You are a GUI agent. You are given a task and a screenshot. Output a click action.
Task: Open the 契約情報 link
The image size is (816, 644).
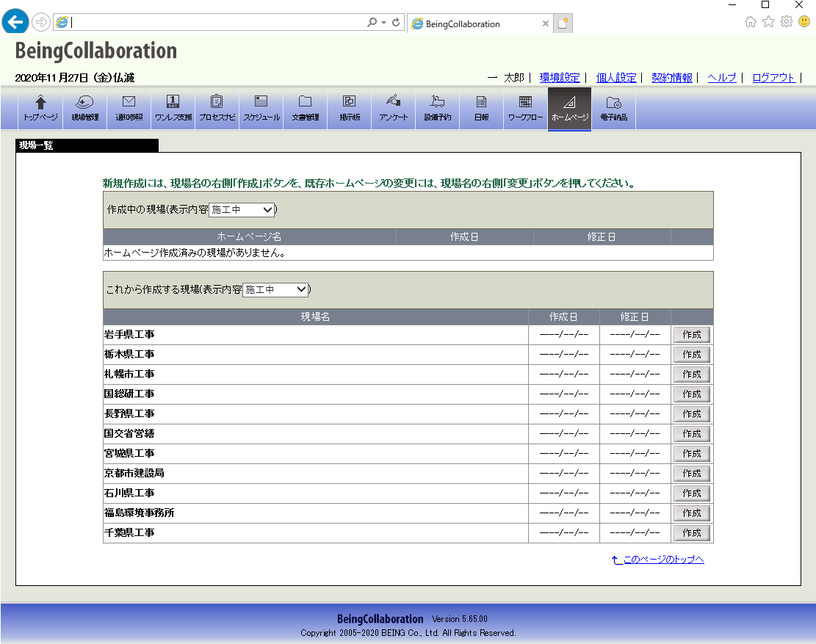click(672, 78)
